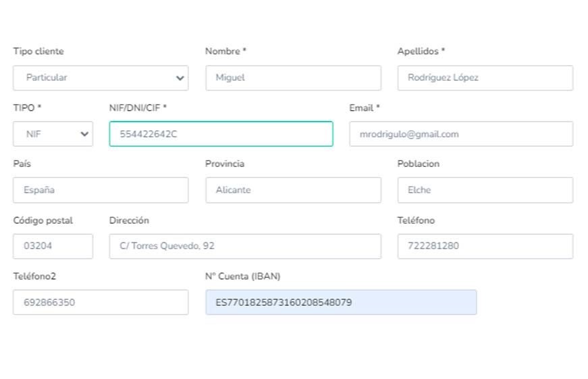Image resolution: width=588 pixels, height=379 pixels.
Task: Select the País field showing España
Action: pyautogui.click(x=100, y=190)
